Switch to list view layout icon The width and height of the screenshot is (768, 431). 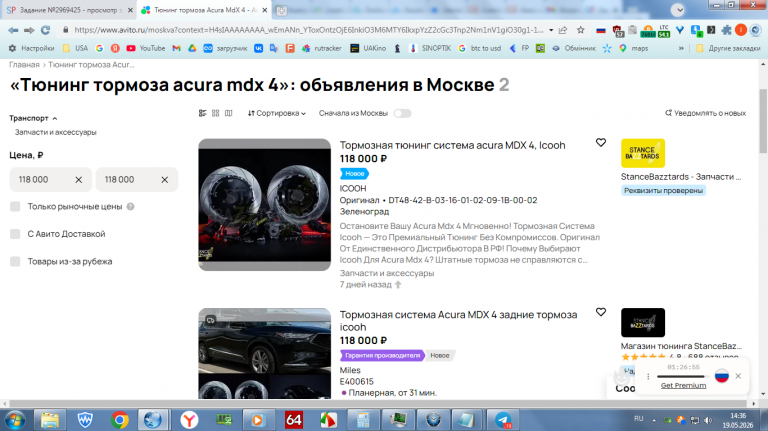(203, 113)
